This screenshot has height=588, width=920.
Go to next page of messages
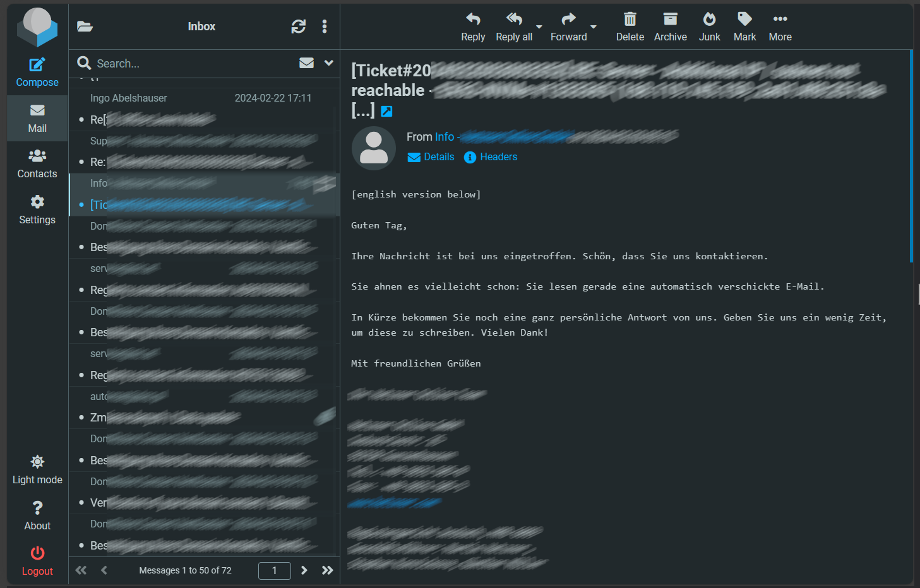point(304,570)
